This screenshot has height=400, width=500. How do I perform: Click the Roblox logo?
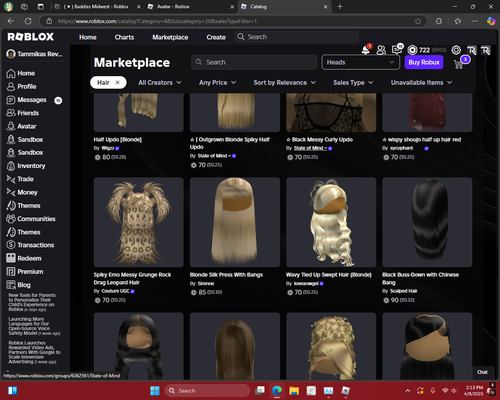31,37
